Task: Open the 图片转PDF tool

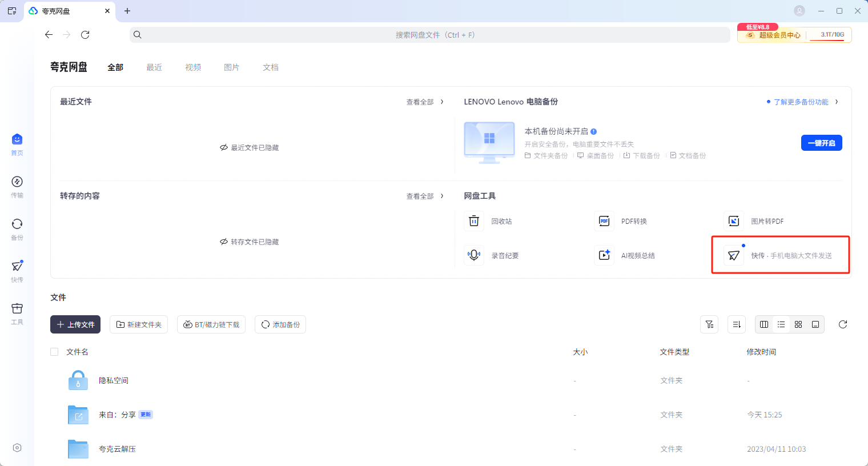Action: tap(734, 221)
